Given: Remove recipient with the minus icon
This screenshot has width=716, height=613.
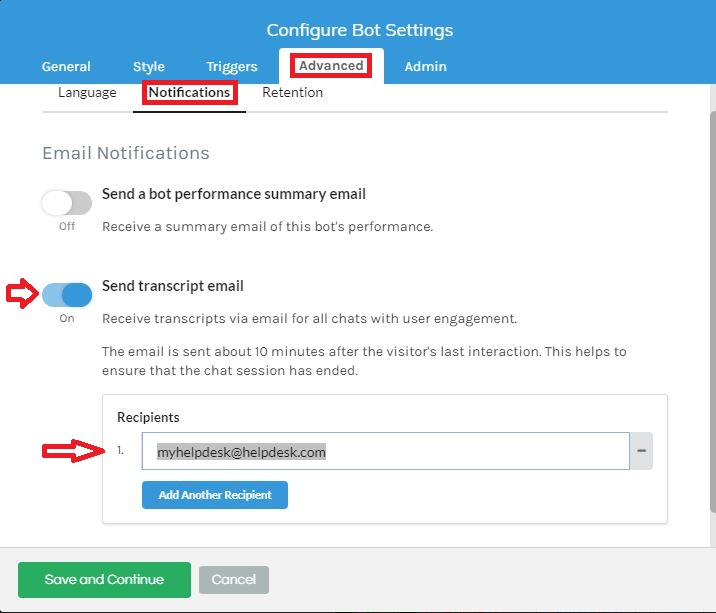Looking at the screenshot, I should click(641, 451).
